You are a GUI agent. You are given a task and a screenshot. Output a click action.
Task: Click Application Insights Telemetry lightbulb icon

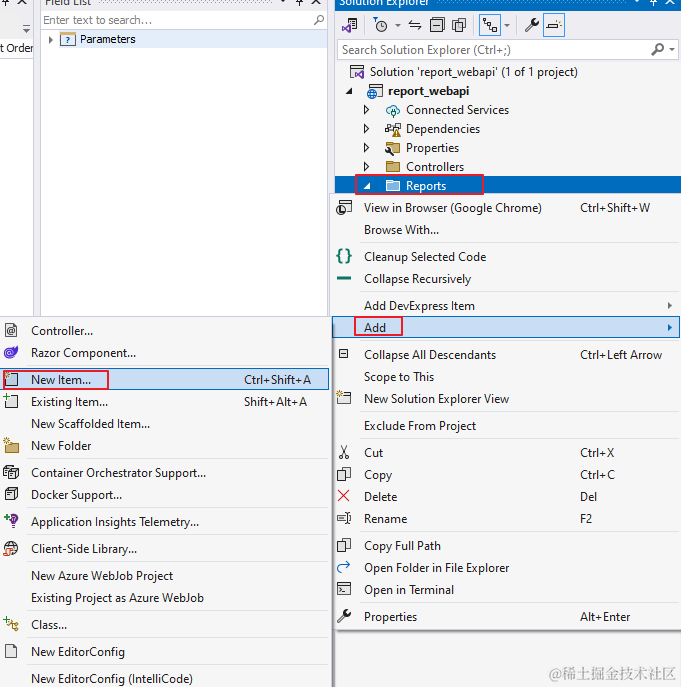(x=11, y=521)
